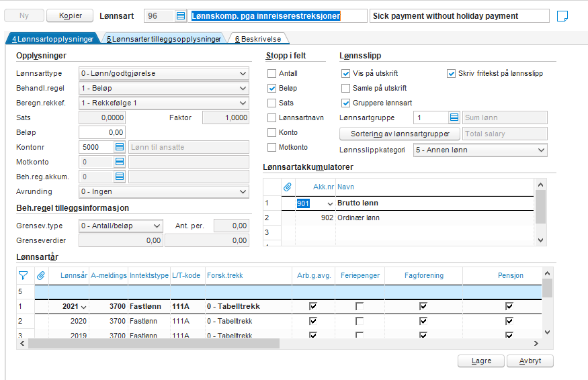Expand the Akk.nr 901 dropdown arrow
588x380 pixels.
(330, 203)
